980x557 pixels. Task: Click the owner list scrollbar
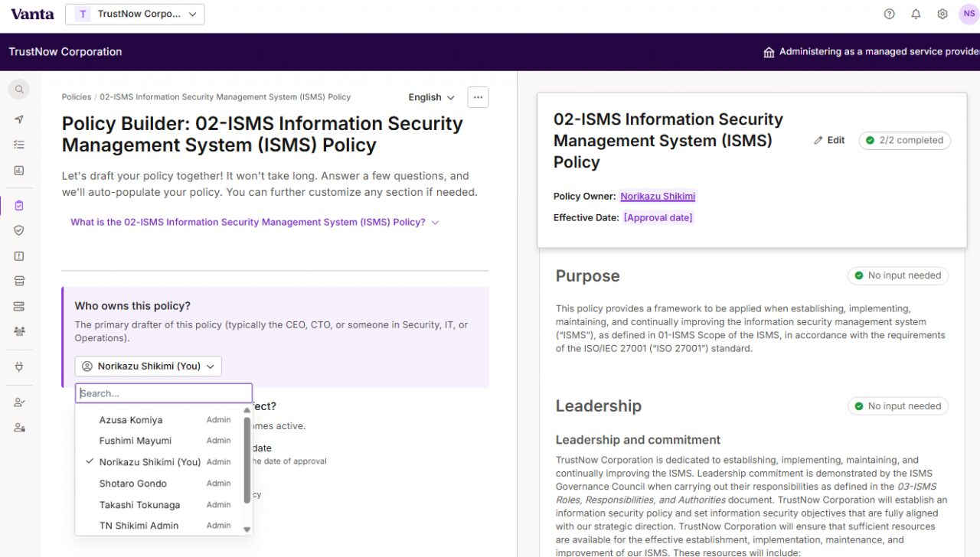click(x=247, y=460)
